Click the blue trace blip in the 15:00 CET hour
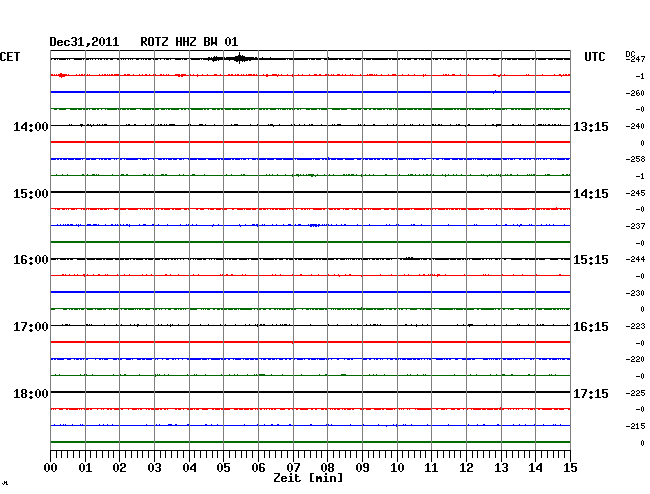The width and height of the screenshot is (650, 494). 314,225
